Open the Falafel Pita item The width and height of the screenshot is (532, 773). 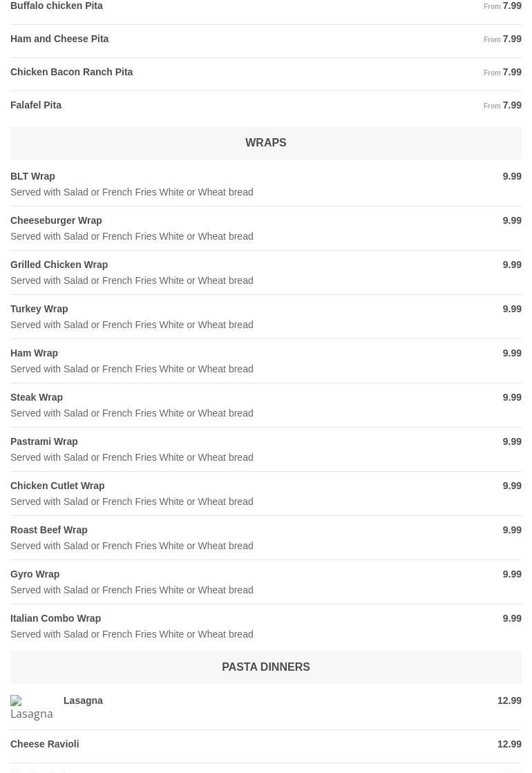pyautogui.click(x=36, y=106)
